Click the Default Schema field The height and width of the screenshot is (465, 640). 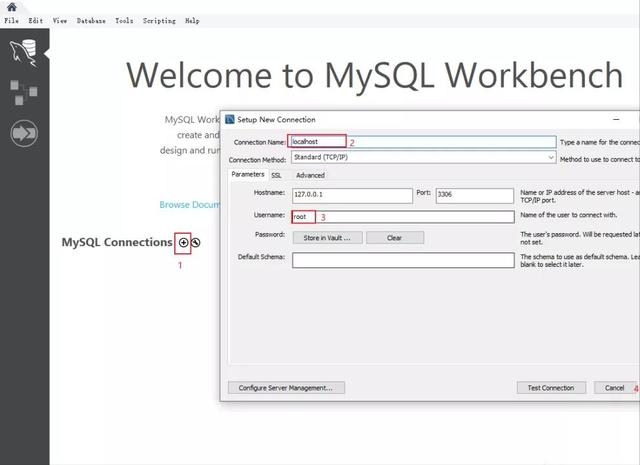403,260
